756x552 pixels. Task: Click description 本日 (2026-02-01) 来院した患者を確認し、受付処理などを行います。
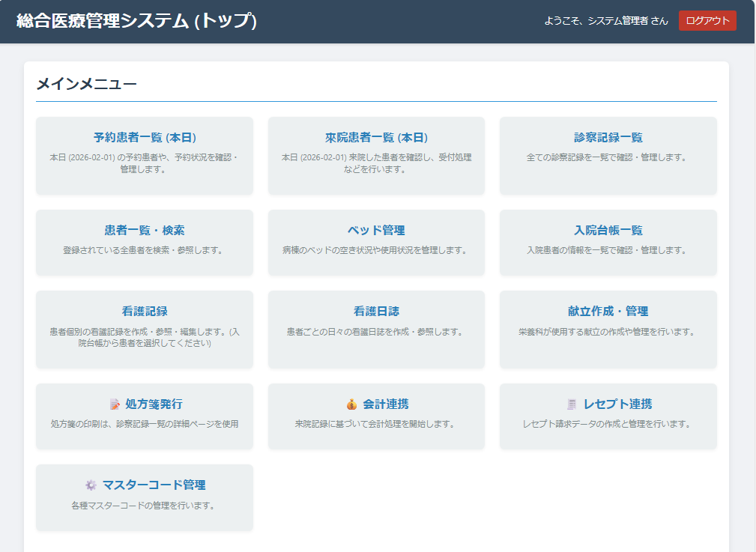click(376, 163)
